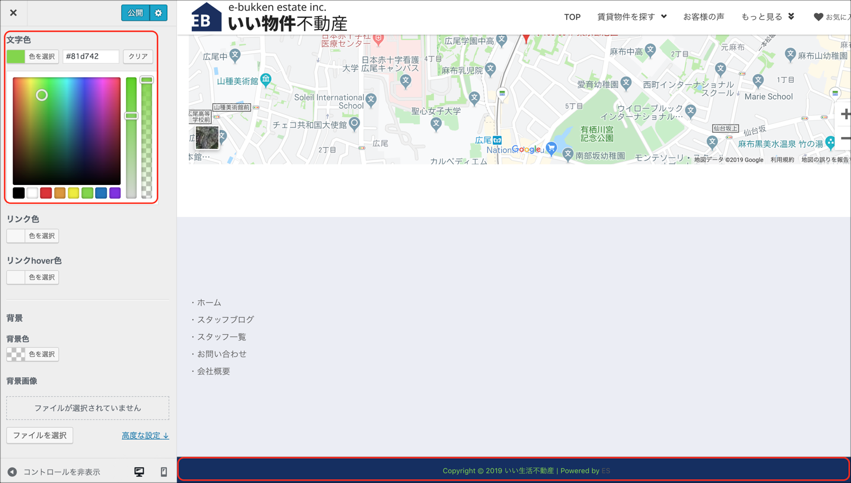Open the link color 色を選択 picker

[32, 236]
